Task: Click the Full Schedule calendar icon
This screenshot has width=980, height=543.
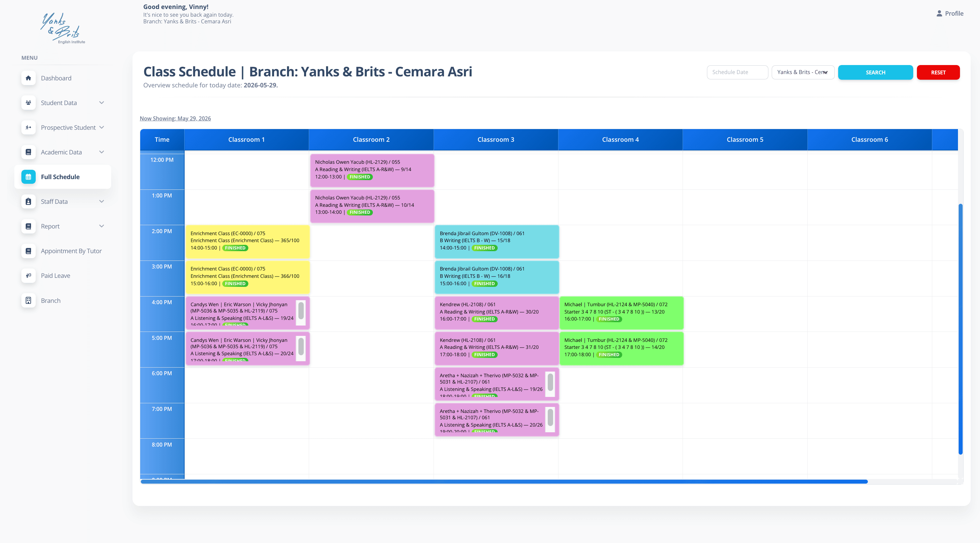Action: [28, 177]
